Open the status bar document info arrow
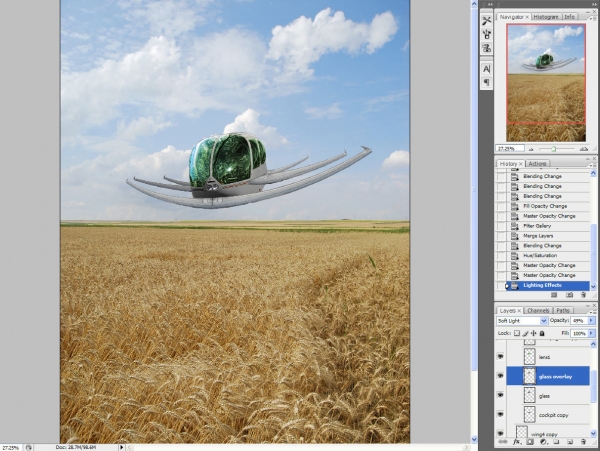The width and height of the screenshot is (600, 451). (122, 447)
